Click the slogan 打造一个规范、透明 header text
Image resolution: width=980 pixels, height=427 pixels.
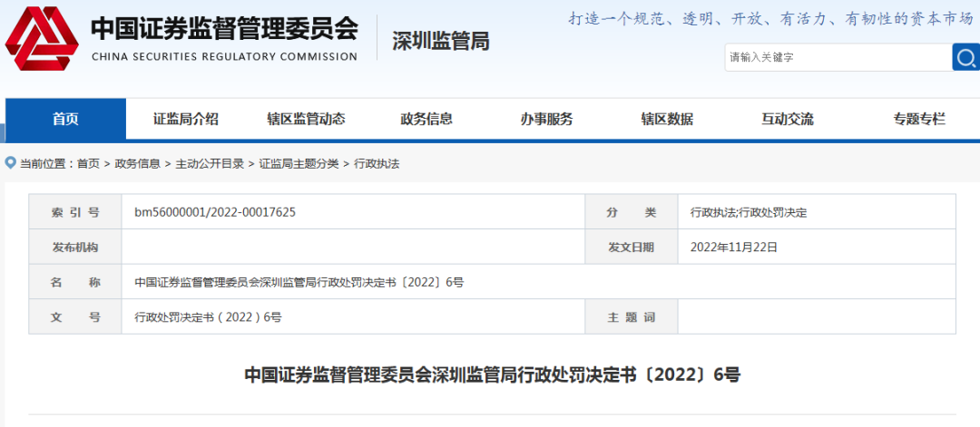771,19
